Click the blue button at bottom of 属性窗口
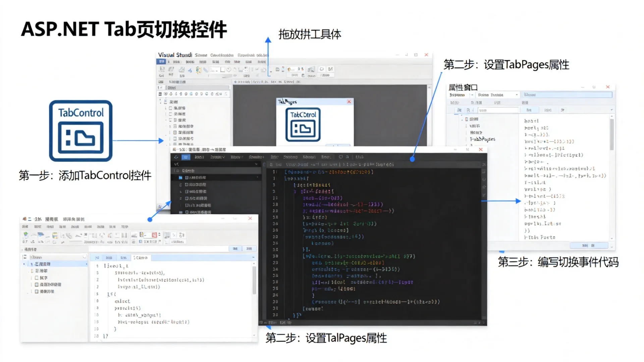 [589, 245]
